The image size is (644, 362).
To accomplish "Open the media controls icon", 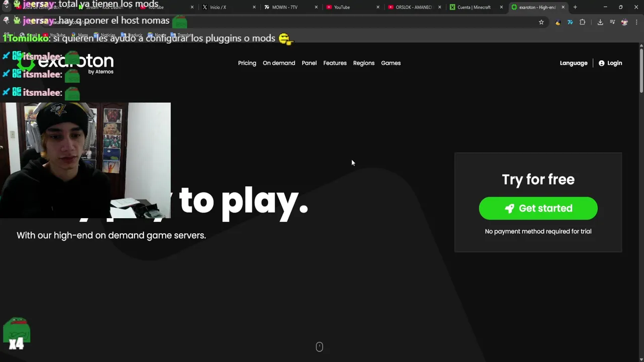I will click(612, 22).
